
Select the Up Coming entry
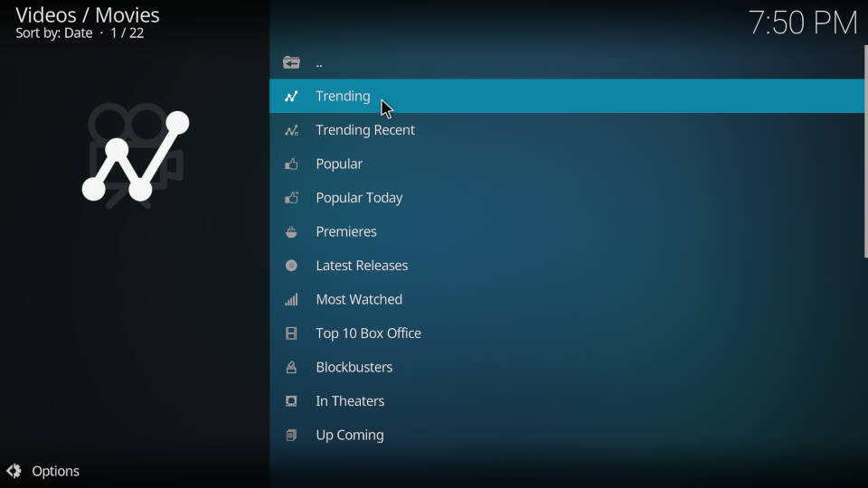pyautogui.click(x=566, y=435)
